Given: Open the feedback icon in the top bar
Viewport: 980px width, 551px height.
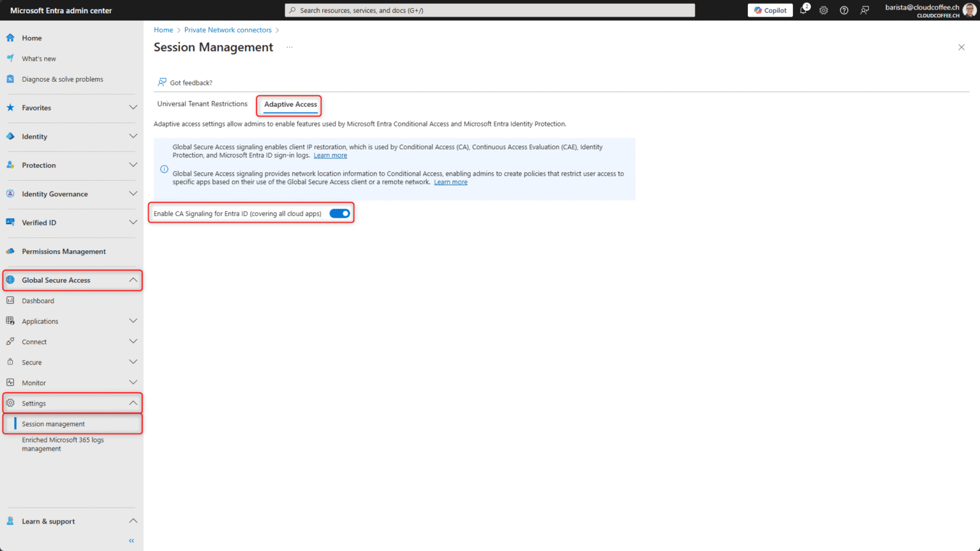Looking at the screenshot, I should point(865,10).
